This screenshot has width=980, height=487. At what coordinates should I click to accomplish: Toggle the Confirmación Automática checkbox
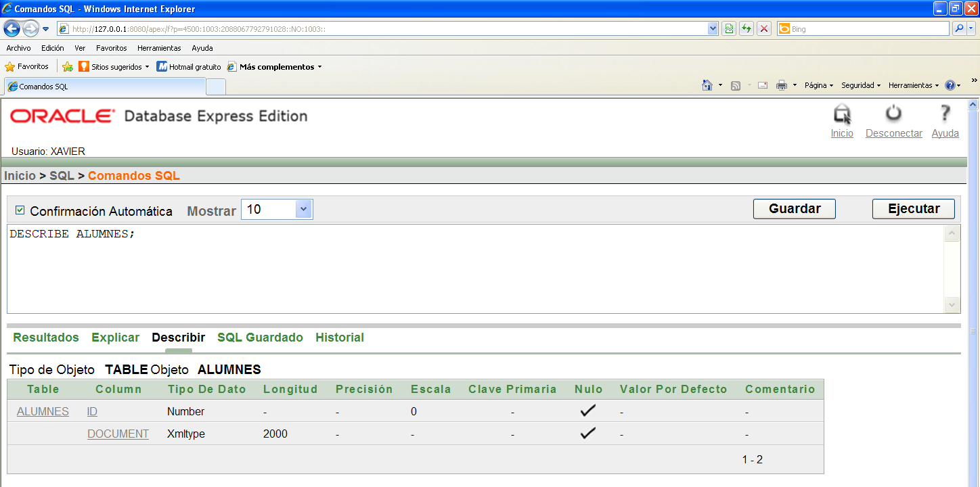pos(20,210)
